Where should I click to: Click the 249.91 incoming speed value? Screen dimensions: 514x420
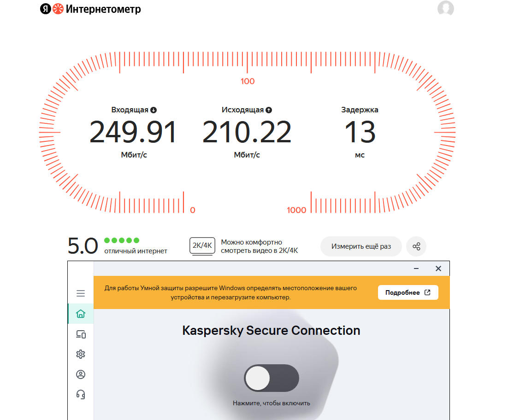133,132
